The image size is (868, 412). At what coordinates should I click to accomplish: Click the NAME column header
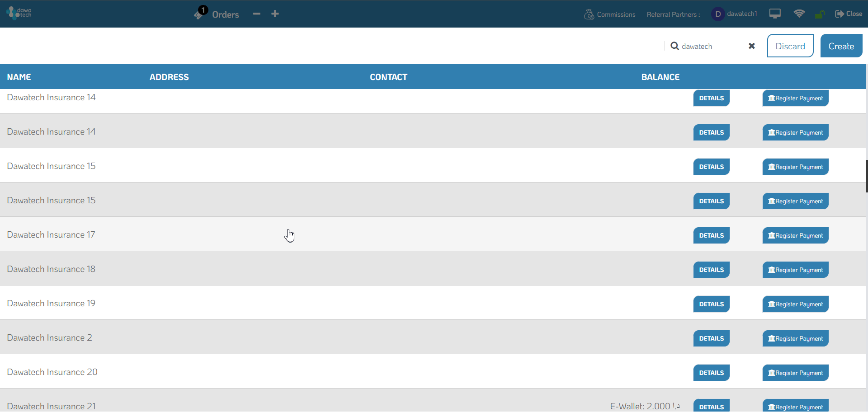pyautogui.click(x=19, y=77)
